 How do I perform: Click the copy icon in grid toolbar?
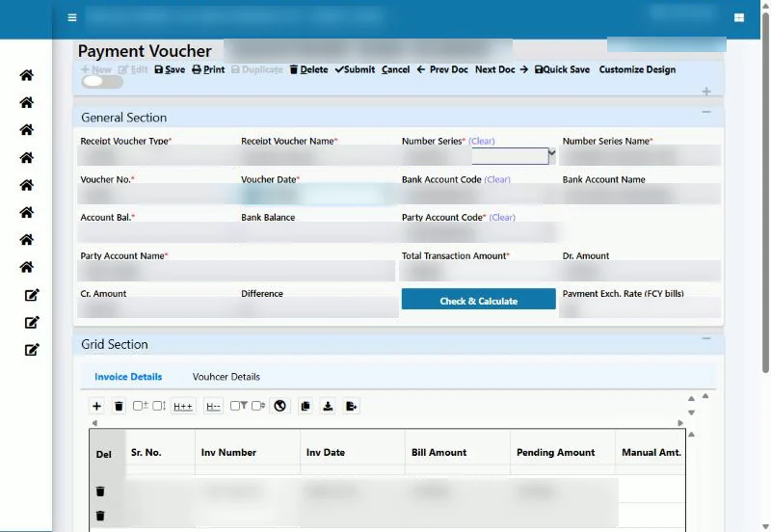tap(306, 406)
